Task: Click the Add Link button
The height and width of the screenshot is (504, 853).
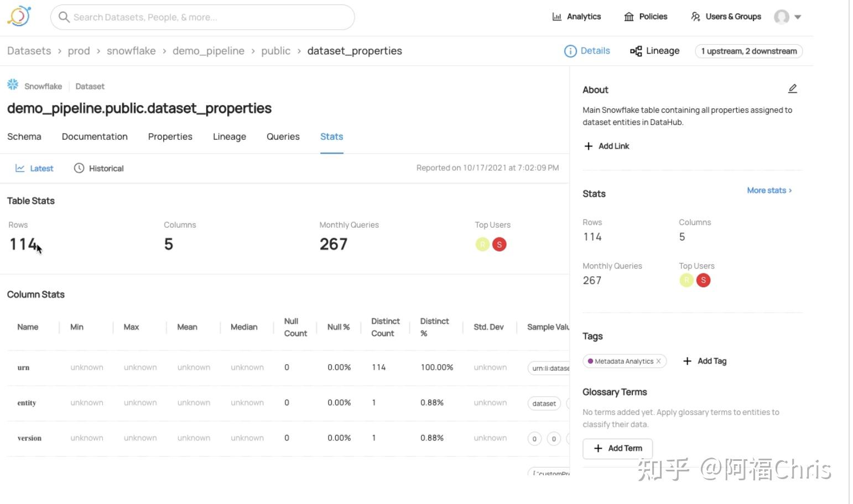Action: coord(606,146)
